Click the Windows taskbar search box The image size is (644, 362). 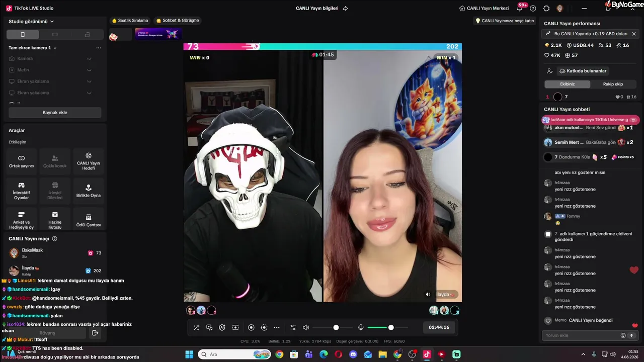coord(234,354)
